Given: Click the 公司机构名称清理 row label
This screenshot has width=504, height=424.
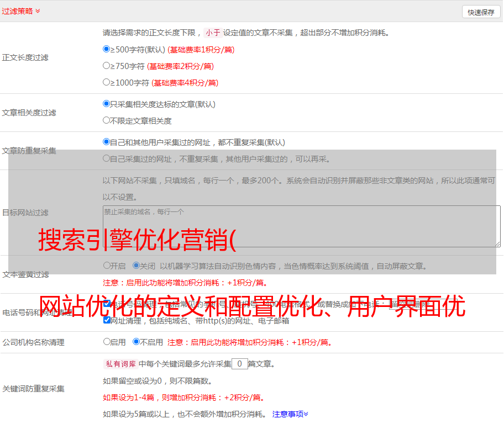Looking at the screenshot, I should pos(33,342).
